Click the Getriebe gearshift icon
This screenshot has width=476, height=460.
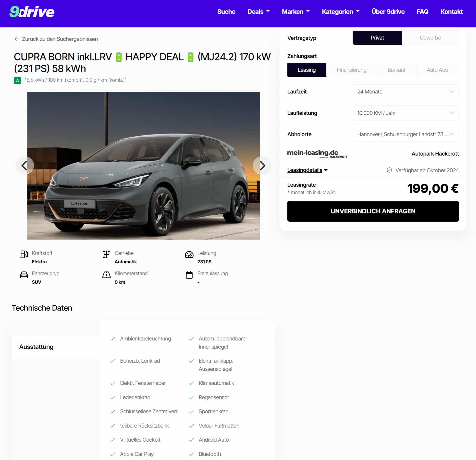(x=106, y=254)
